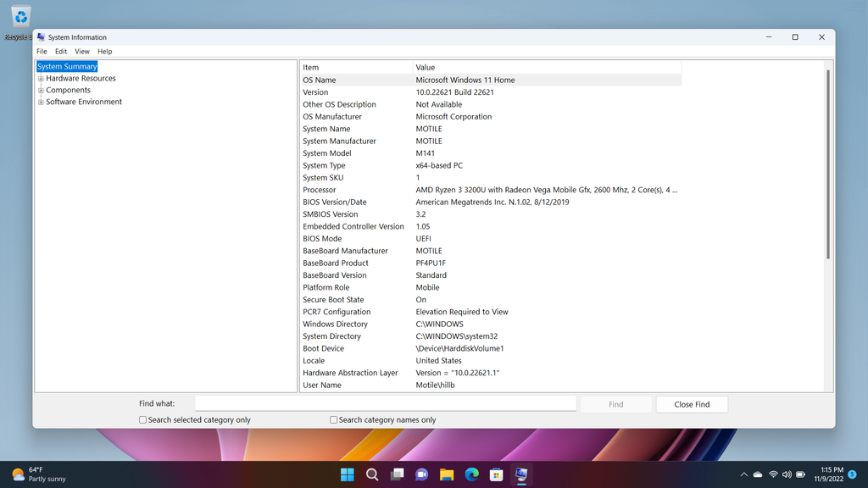Viewport: 868px width, 488px height.
Task: Expand the Hardware Resources tree node
Action: click(x=41, y=79)
